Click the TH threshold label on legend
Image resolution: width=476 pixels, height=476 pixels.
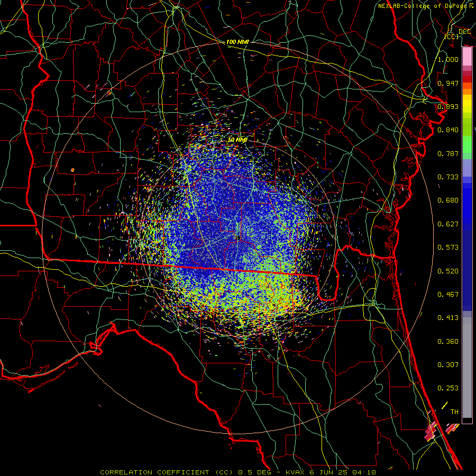coord(454,411)
